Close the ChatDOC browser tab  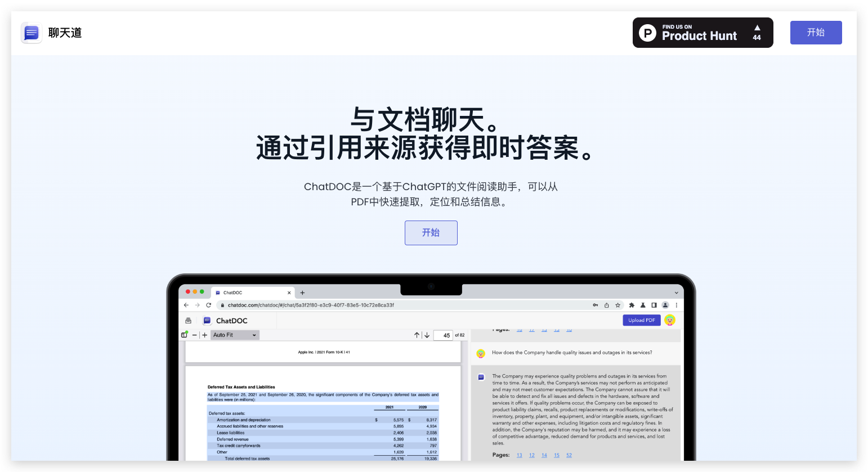click(x=289, y=293)
